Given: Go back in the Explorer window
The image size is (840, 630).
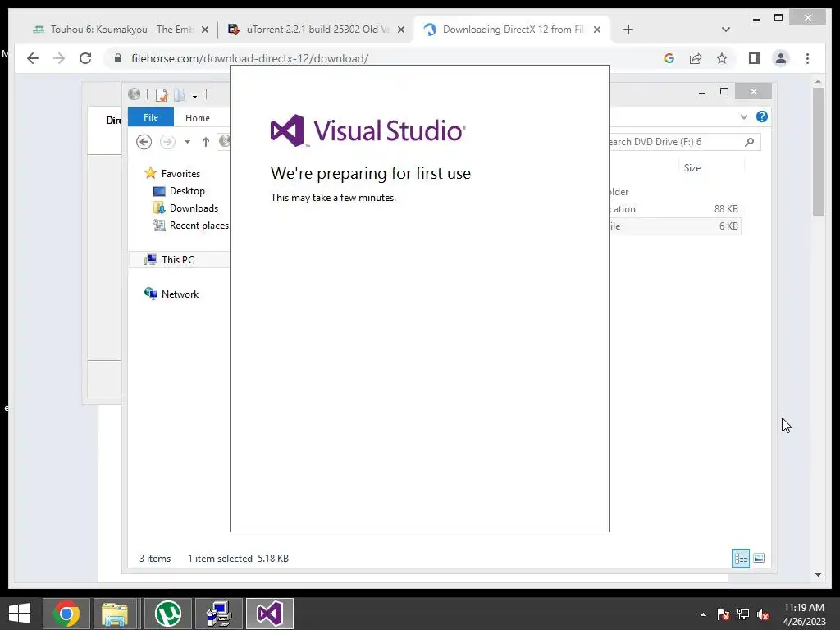Looking at the screenshot, I should [x=144, y=142].
